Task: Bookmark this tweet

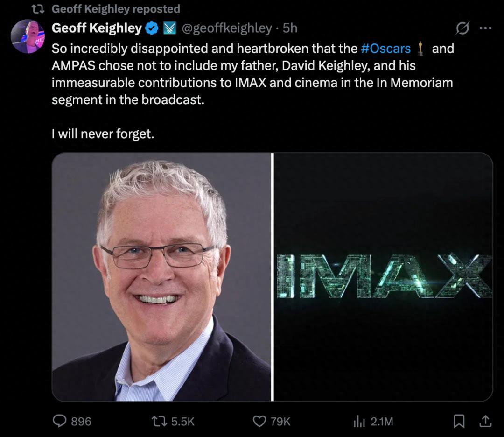Action: 459,421
